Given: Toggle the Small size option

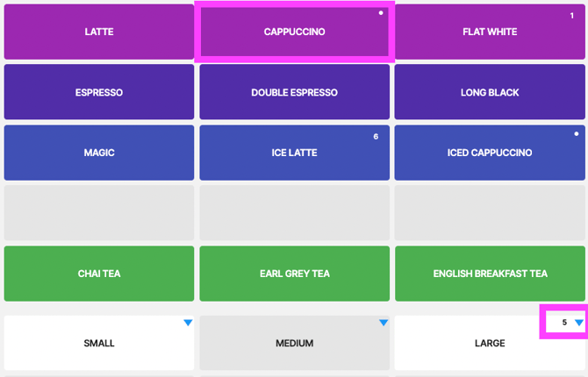Looking at the screenshot, I should pyautogui.click(x=99, y=343).
